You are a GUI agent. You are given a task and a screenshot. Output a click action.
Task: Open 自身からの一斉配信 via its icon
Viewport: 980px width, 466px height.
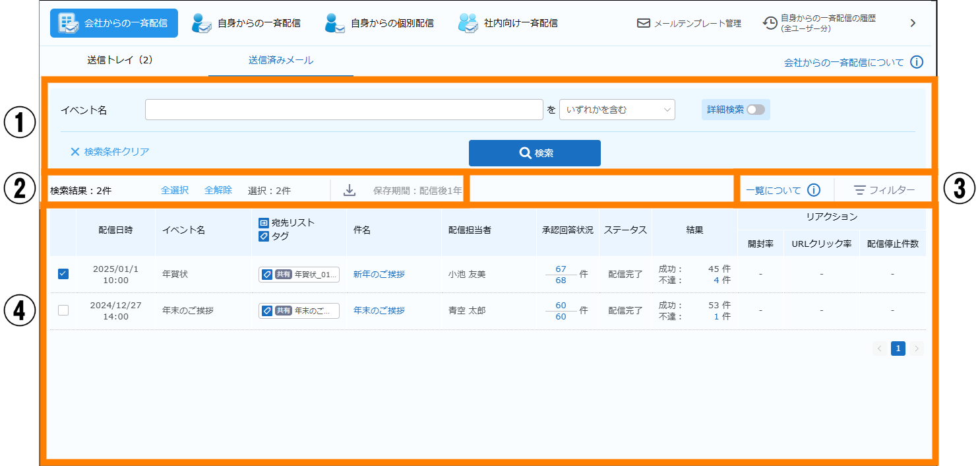click(202, 23)
